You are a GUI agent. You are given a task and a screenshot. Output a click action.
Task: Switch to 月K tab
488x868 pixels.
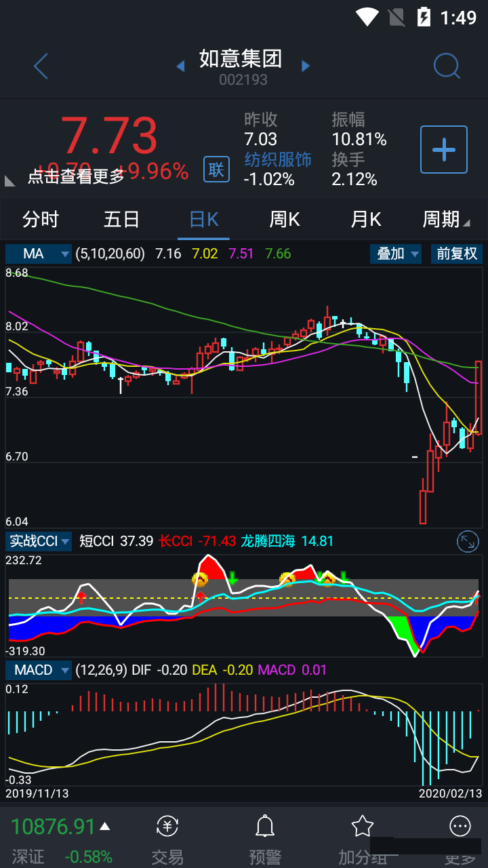(x=366, y=219)
